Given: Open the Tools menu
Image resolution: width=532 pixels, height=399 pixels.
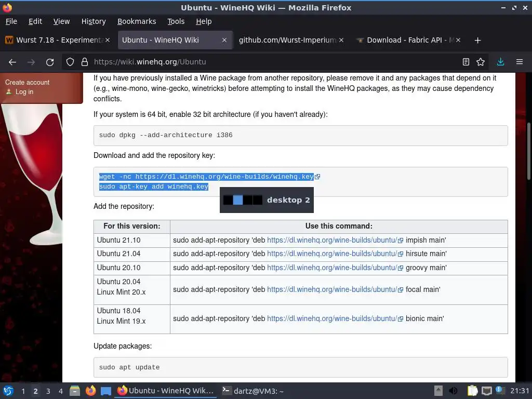Looking at the screenshot, I should point(176,21).
